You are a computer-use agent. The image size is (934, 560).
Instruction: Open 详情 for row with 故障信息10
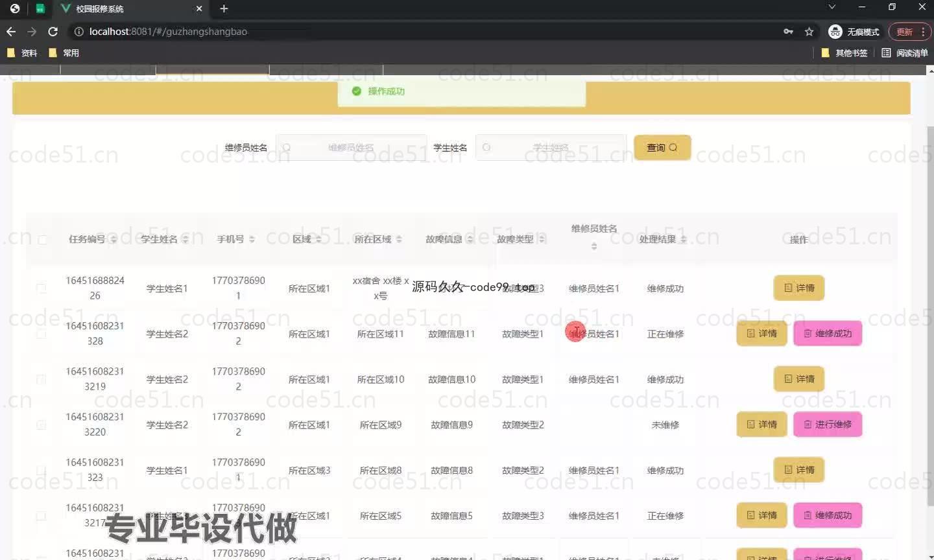tap(799, 379)
